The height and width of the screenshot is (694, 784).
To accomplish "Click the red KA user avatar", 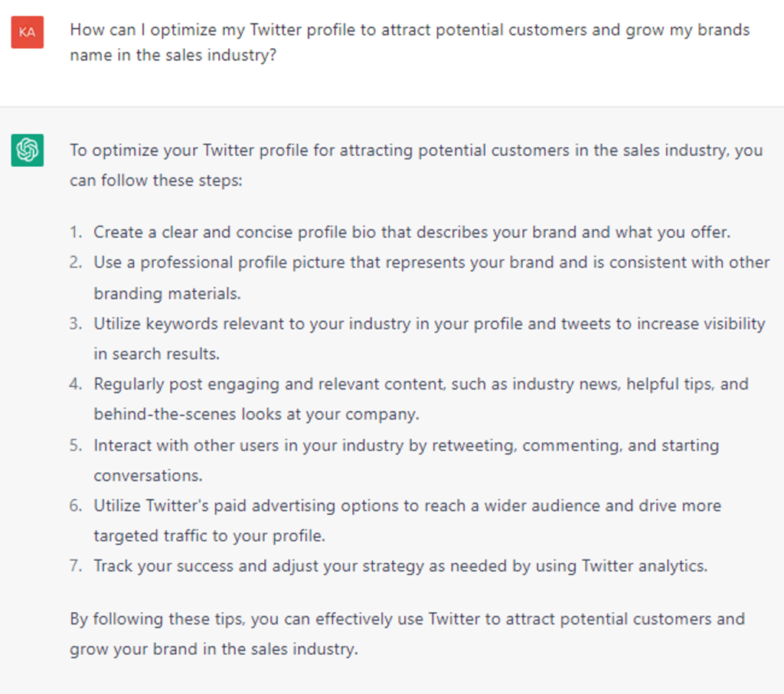I will point(27,32).
